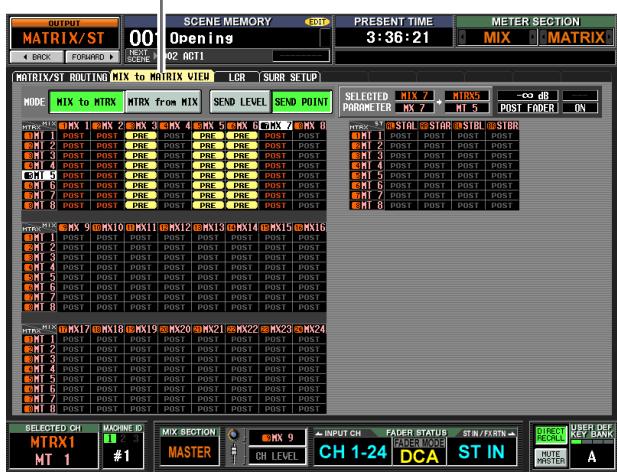The height and width of the screenshot is (473, 617).
Task: Click the FORWARD button
Action: point(92,57)
